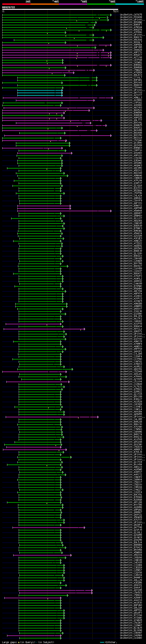
Task: Select hit label UniRef100_A2TJX6
Action: point(131,58)
